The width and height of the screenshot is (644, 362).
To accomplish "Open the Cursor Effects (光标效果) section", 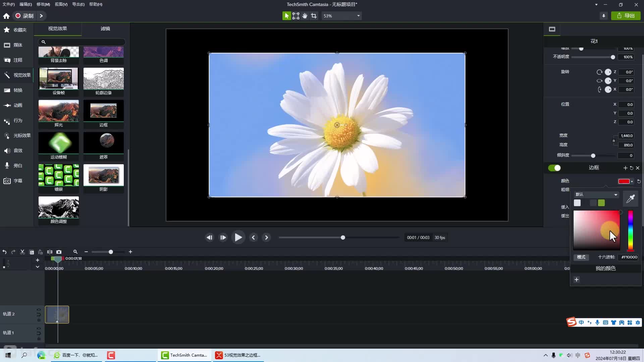I will point(16,135).
